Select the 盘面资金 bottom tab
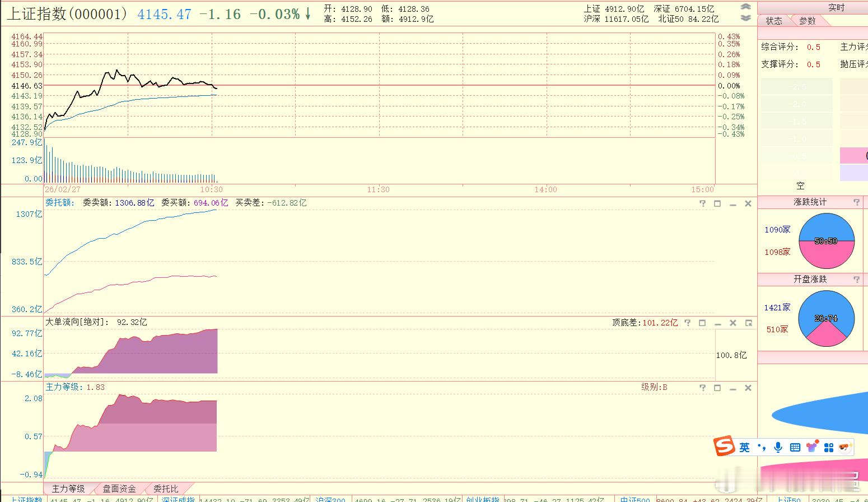The image size is (868, 502). pyautogui.click(x=119, y=489)
